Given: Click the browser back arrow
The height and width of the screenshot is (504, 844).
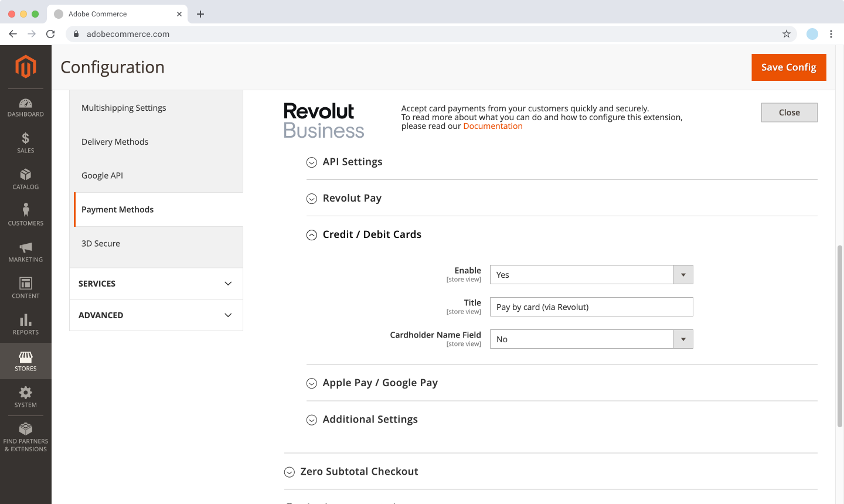Looking at the screenshot, I should (13, 34).
